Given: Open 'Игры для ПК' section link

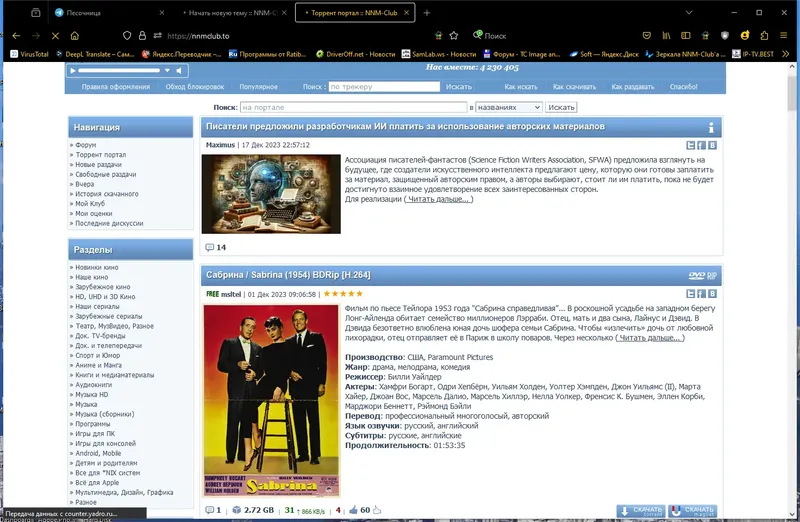Looking at the screenshot, I should [x=95, y=434].
